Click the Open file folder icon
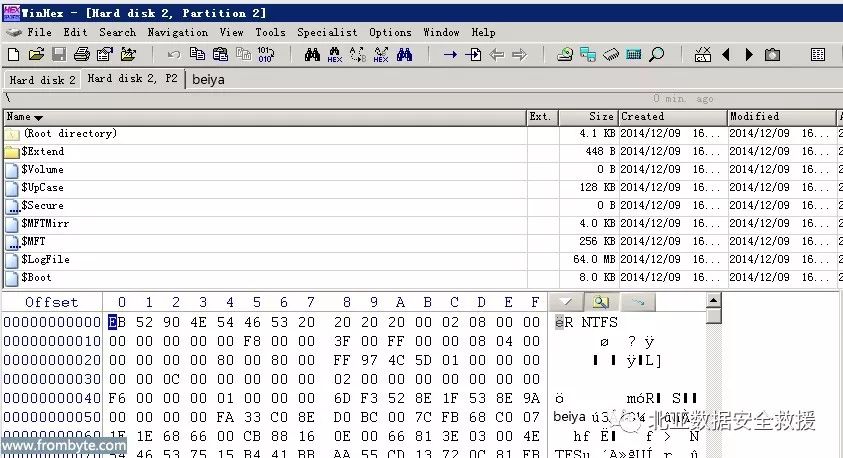Screen dimensions: 843x458 click(36, 54)
